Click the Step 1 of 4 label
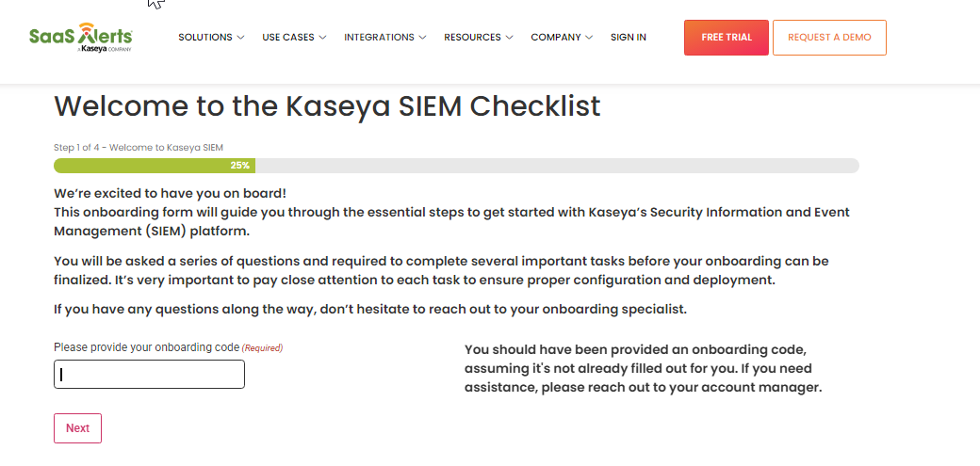This screenshot has height=466, width=980. click(139, 148)
